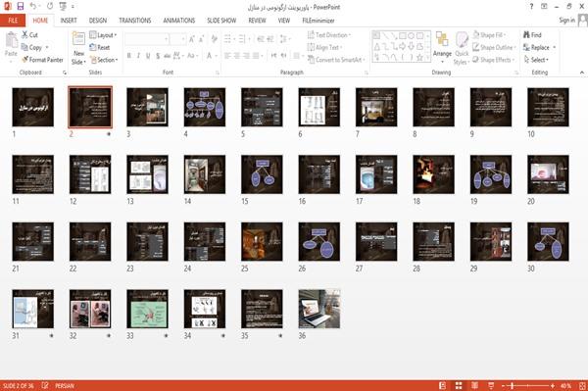Image resolution: width=588 pixels, height=391 pixels.
Task: Click Align Text button
Action: pos(324,47)
